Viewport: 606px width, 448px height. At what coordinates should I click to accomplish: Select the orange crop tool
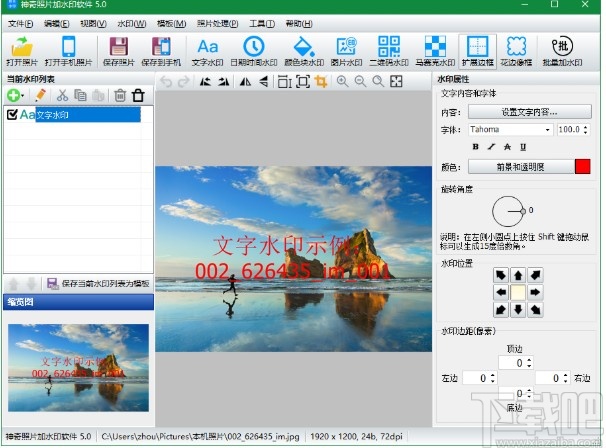click(321, 82)
